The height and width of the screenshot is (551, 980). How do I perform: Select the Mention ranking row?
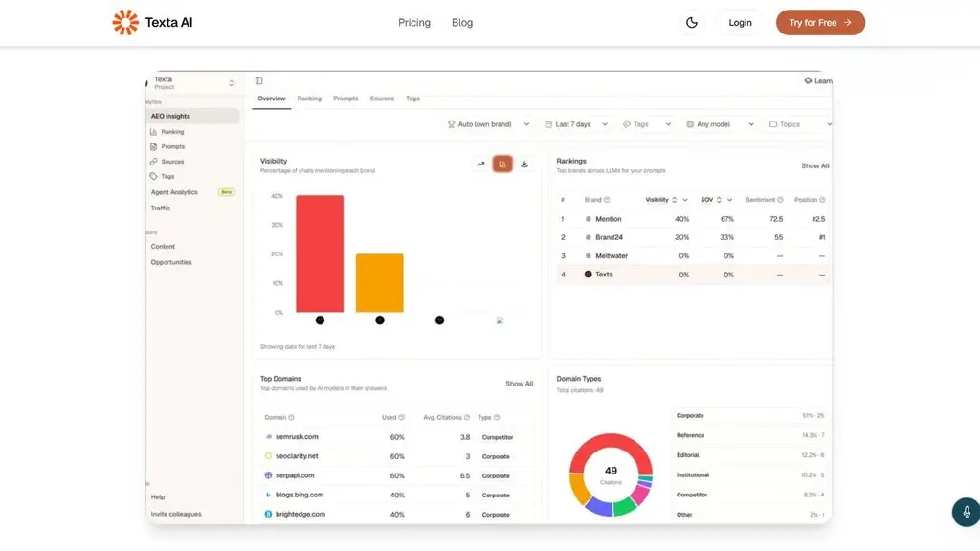point(693,219)
